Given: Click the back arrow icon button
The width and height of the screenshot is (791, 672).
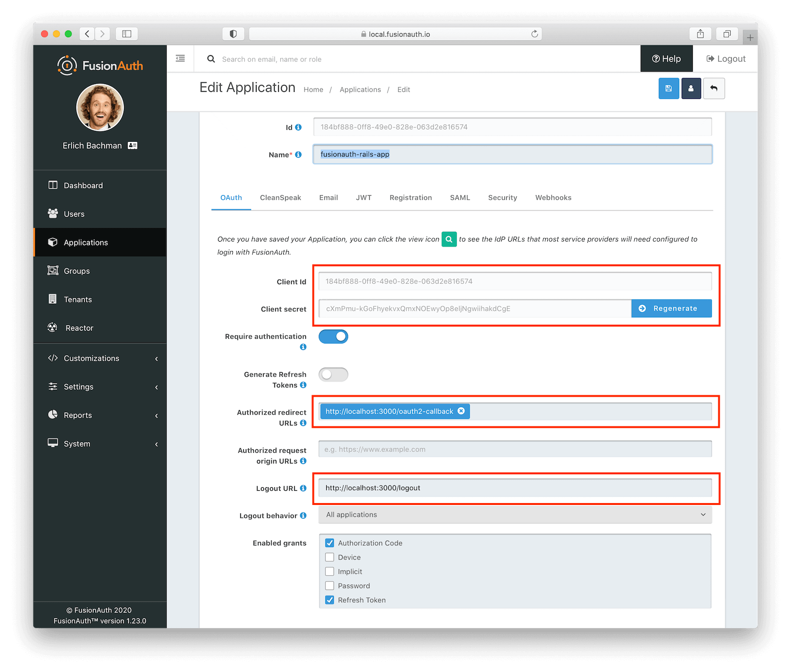Looking at the screenshot, I should tap(714, 88).
